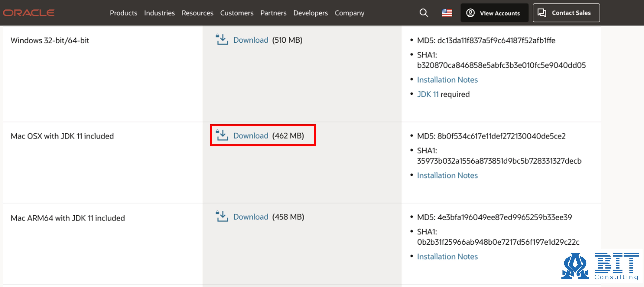644x287 pixels.
Task: Select the Mac OSX SHA1 hash 35973b03...
Action: [x=499, y=161]
